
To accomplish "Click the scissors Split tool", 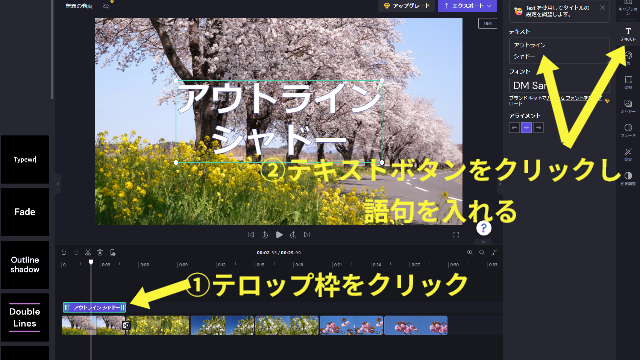I will tap(88, 253).
